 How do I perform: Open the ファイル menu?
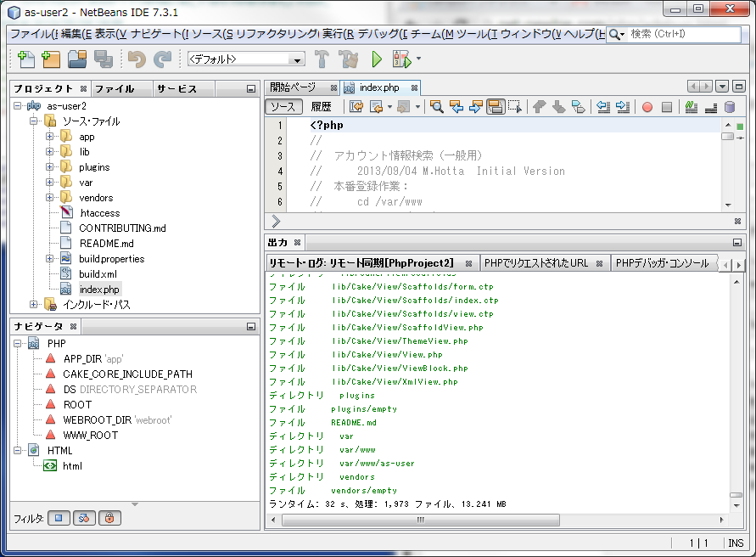click(34, 34)
